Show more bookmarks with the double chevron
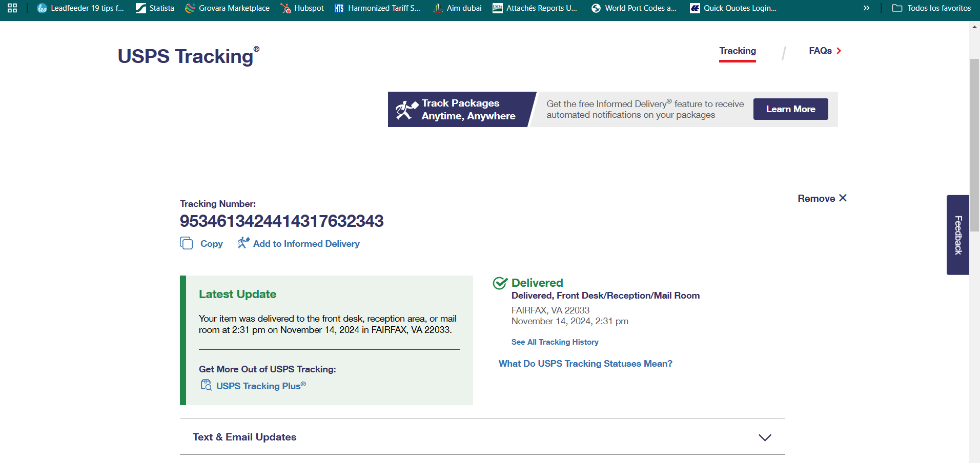 866,8
